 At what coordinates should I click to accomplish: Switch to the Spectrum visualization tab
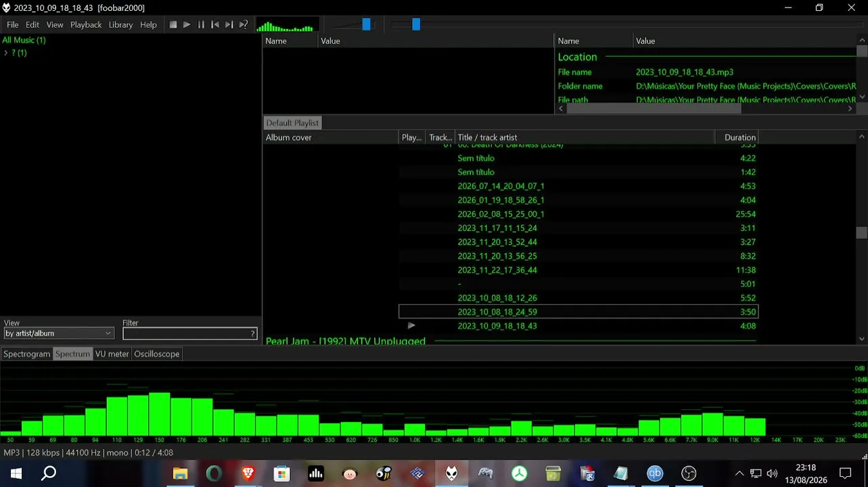(72, 354)
